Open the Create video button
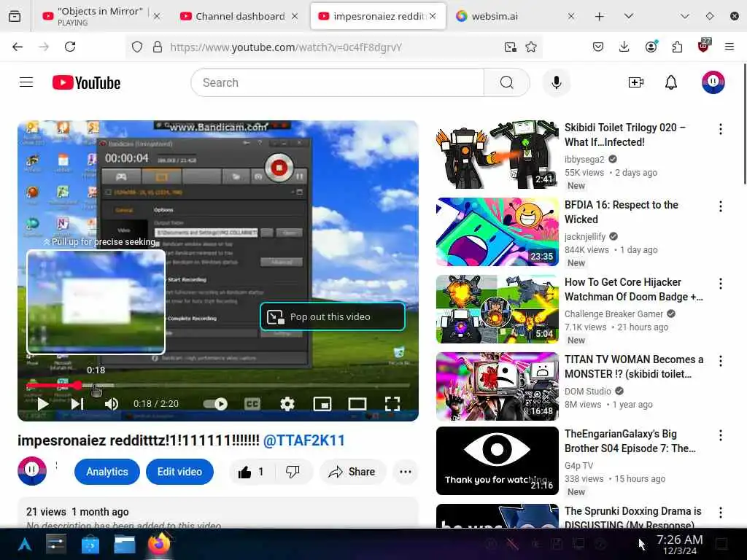The width and height of the screenshot is (747, 560). point(636,82)
